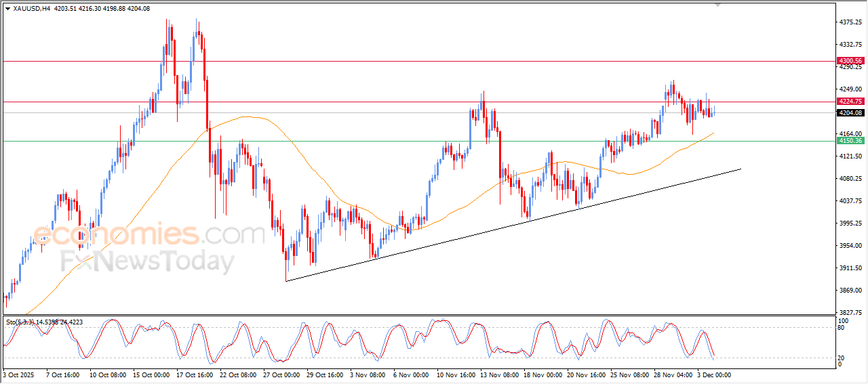Image resolution: width=868 pixels, height=384 pixels.
Task: Click the 3869.00 price axis value
Action: coord(850,291)
